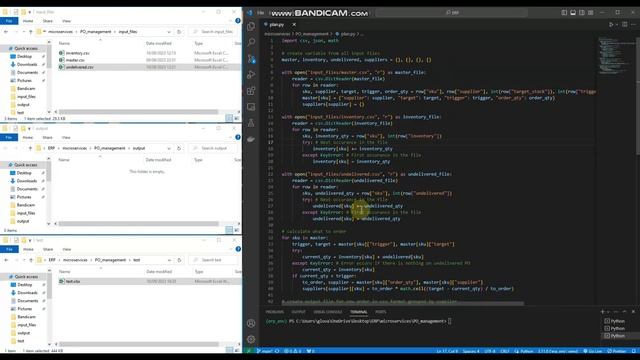Open notifications bell in VS Code status bar

(633, 351)
